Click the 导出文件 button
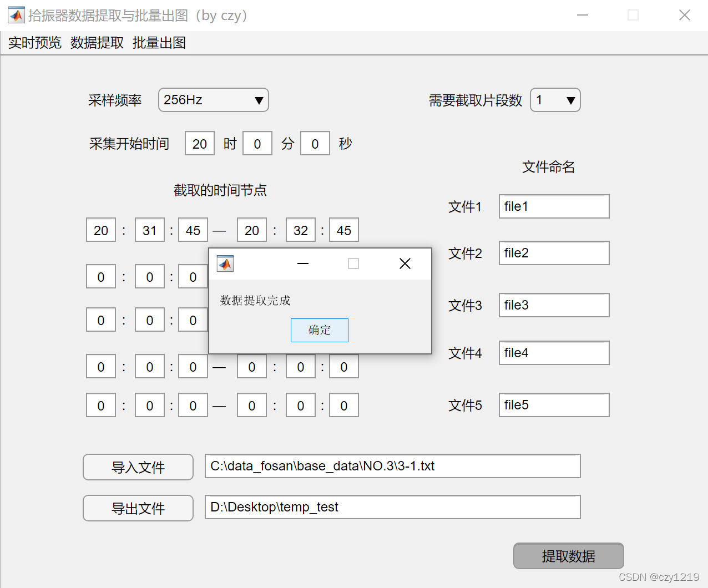Screen dimensions: 708x588 138,508
